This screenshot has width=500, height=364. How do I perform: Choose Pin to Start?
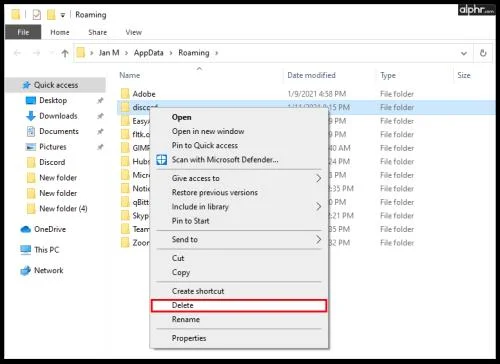(190, 221)
